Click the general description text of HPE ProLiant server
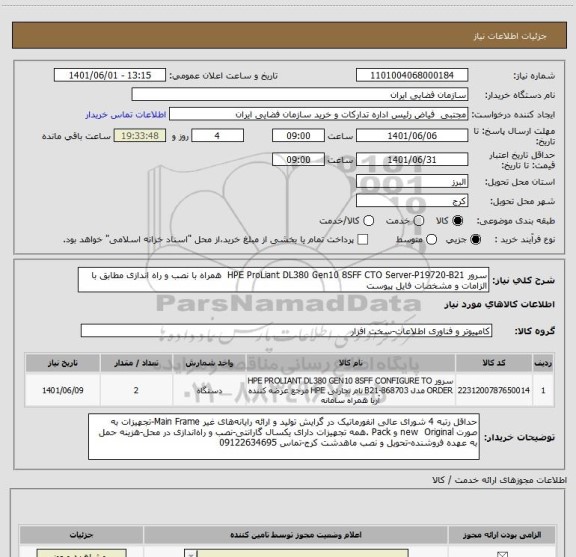The width and height of the screenshot is (576, 557). (x=283, y=280)
